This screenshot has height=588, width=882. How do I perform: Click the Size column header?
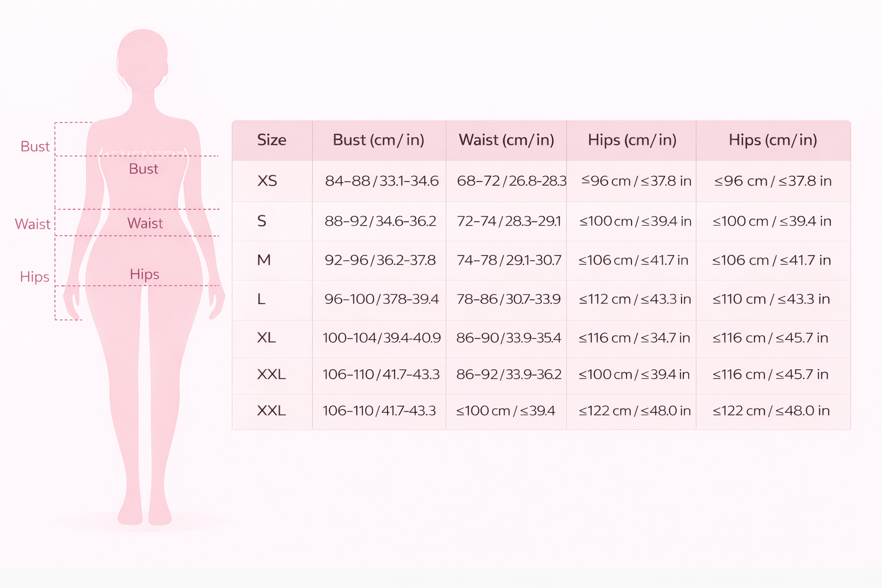click(272, 140)
